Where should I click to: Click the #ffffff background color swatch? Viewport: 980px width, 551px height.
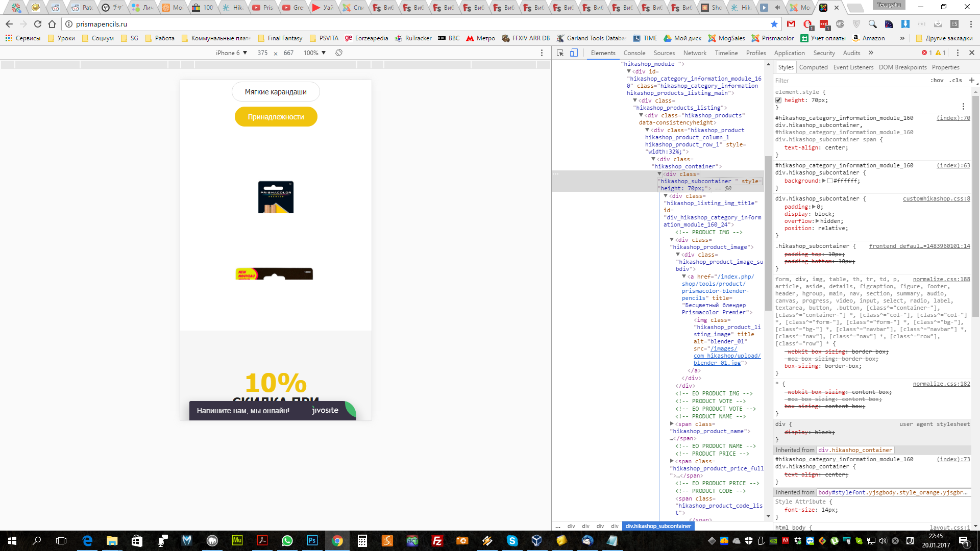click(x=830, y=181)
